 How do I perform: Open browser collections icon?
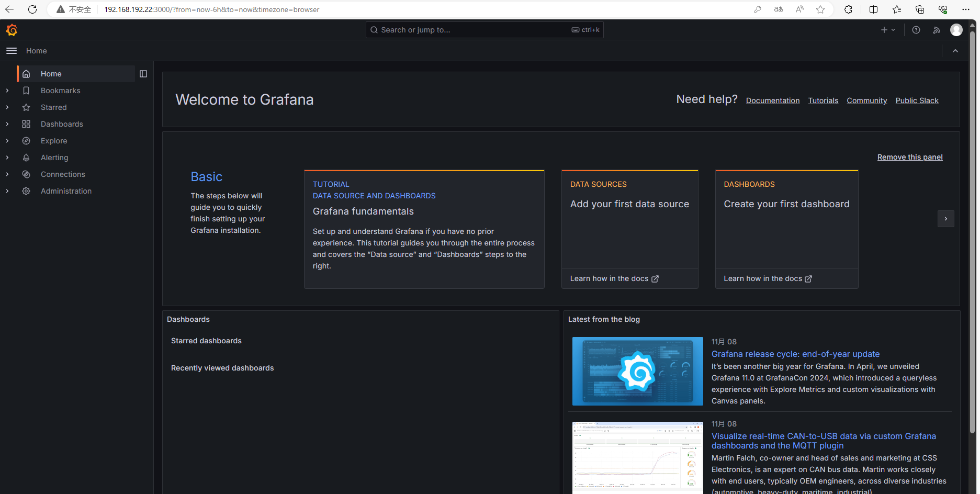point(920,9)
